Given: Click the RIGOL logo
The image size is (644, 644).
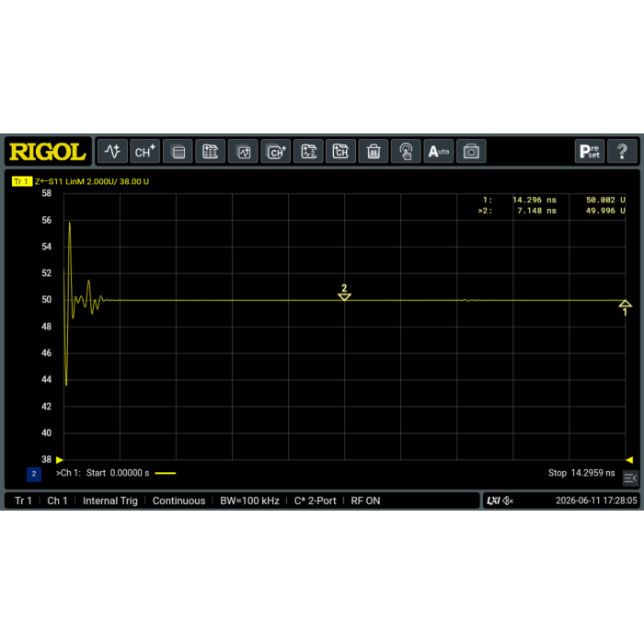Looking at the screenshot, I should 48,152.
